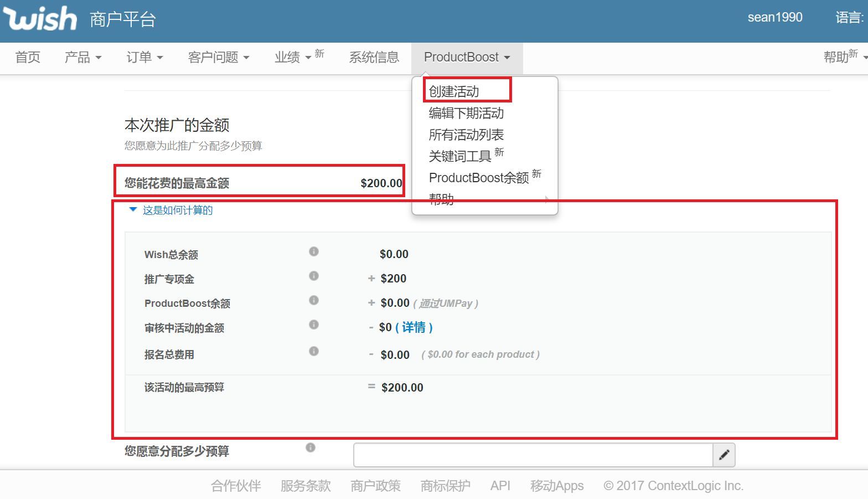
Task: Click the 移动Apps footer link
Action: [x=556, y=486]
